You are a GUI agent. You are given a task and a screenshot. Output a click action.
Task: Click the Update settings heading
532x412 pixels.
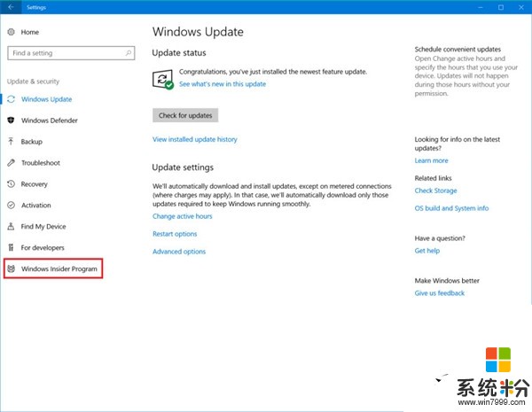183,167
